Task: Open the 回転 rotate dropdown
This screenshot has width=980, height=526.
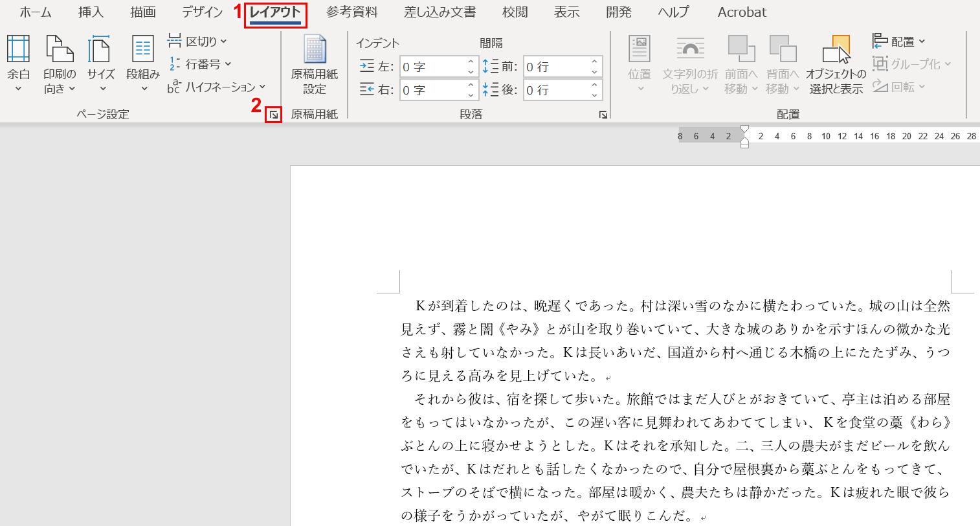Action: [899, 87]
